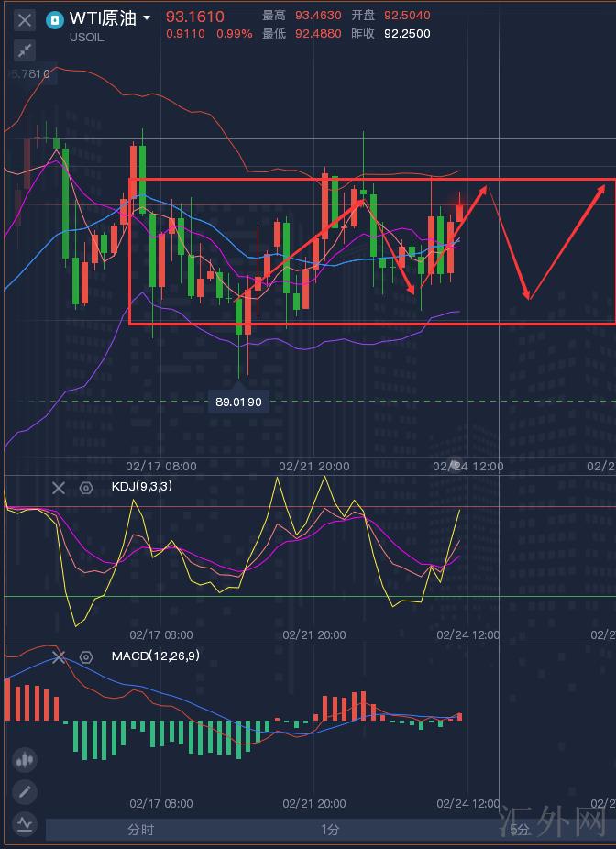The image size is (616, 849).
Task: Switch to the 1分 timeframe tab
Action: click(x=330, y=830)
